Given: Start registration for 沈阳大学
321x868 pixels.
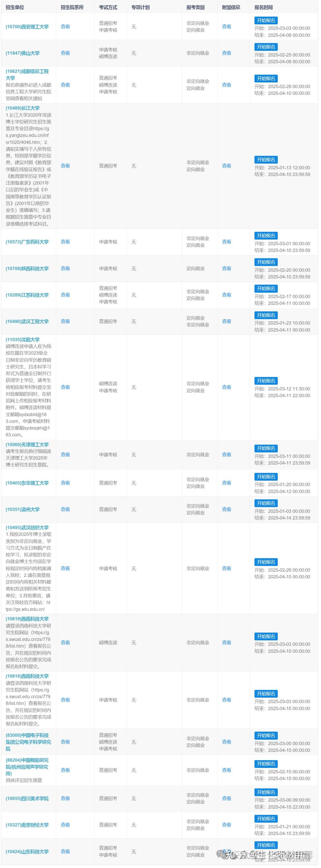Looking at the screenshot, I should click(x=266, y=381).
